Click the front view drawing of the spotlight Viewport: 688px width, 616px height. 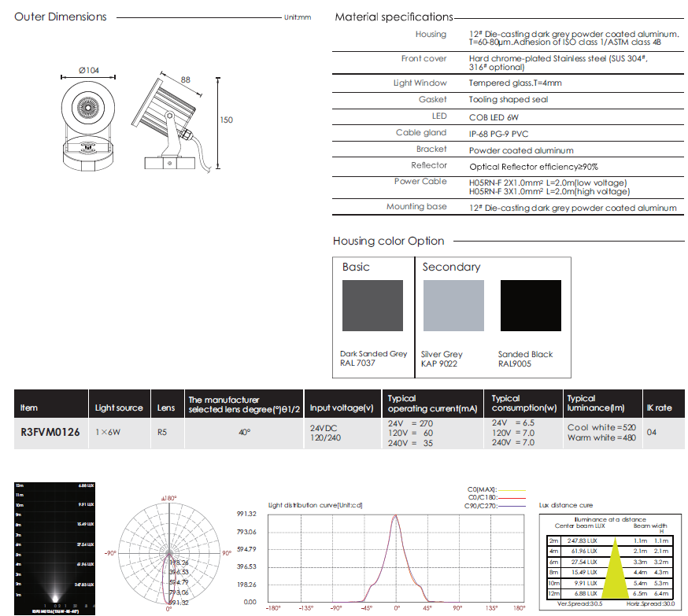[88, 123]
